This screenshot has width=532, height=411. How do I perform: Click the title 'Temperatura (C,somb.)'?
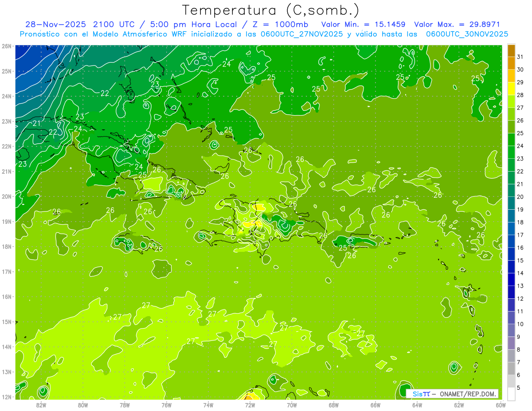pyautogui.click(x=271, y=10)
